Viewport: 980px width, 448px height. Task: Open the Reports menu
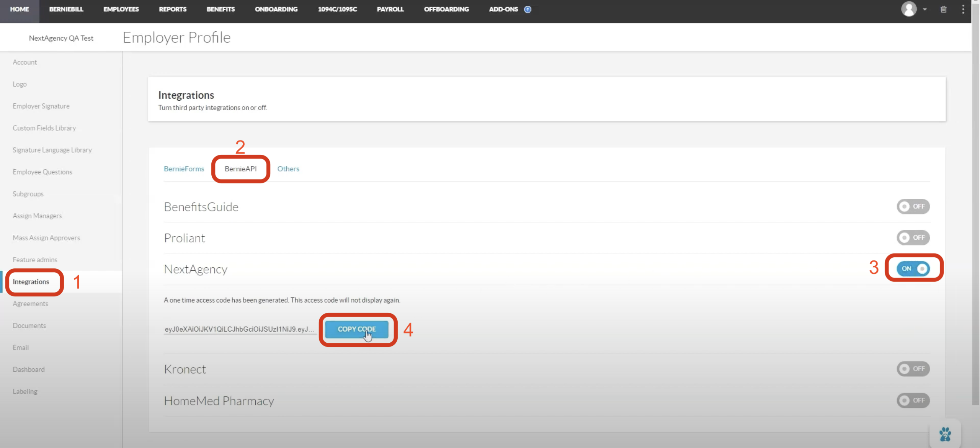click(x=173, y=9)
